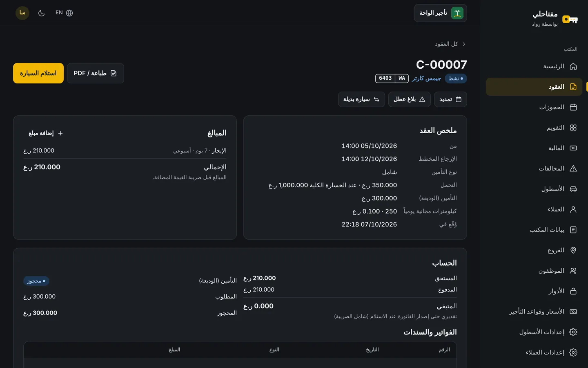Navigate to المالية finance section
This screenshot has width=588, height=368.
[x=534, y=148]
